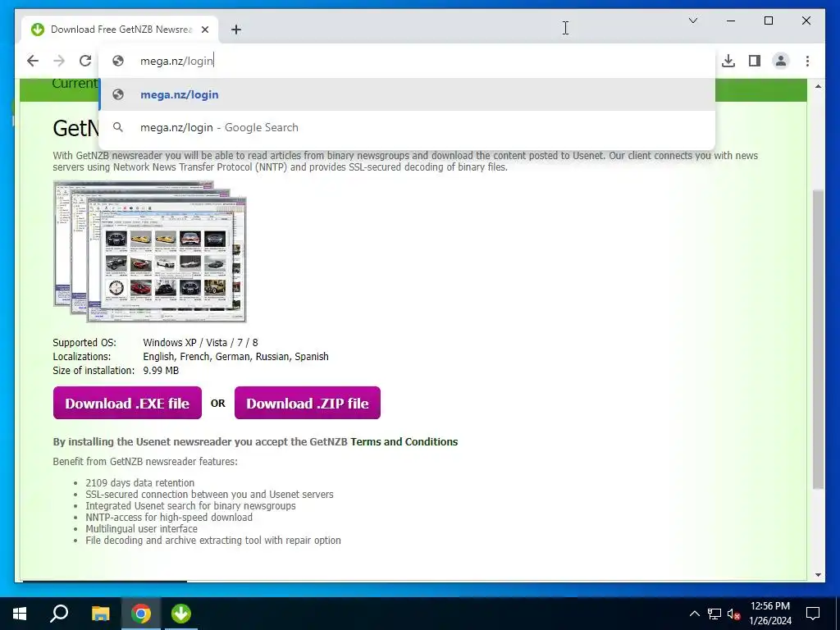
Task: Click the scrollbar up arrow
Action: pyautogui.click(x=818, y=86)
